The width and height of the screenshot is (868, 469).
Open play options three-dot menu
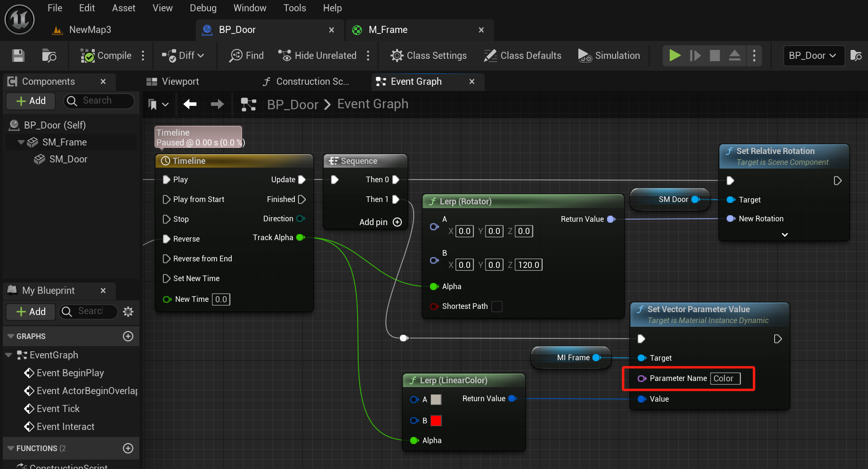click(x=754, y=56)
